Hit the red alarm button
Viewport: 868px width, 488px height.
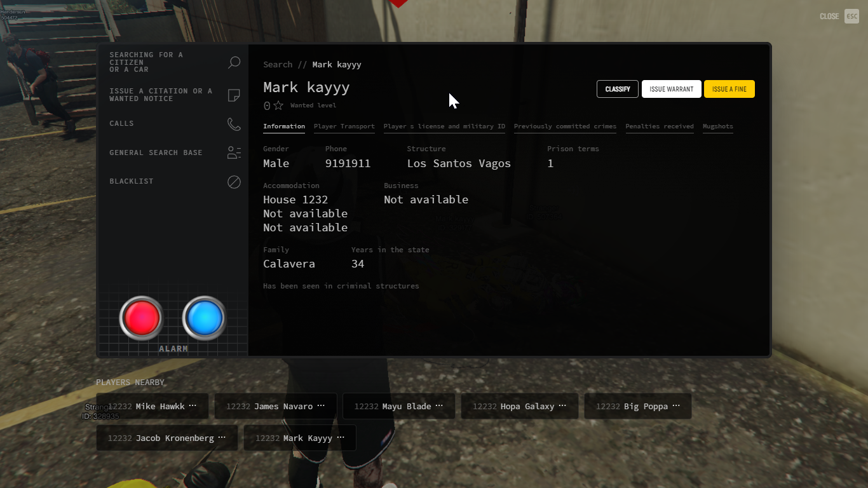coord(141,317)
